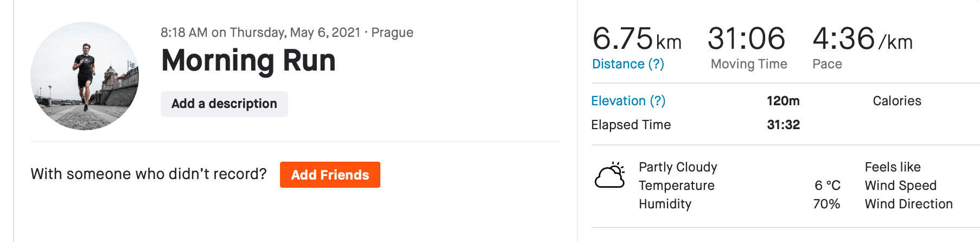Click the Morning Run activity title
980x242 pixels.
point(249,60)
